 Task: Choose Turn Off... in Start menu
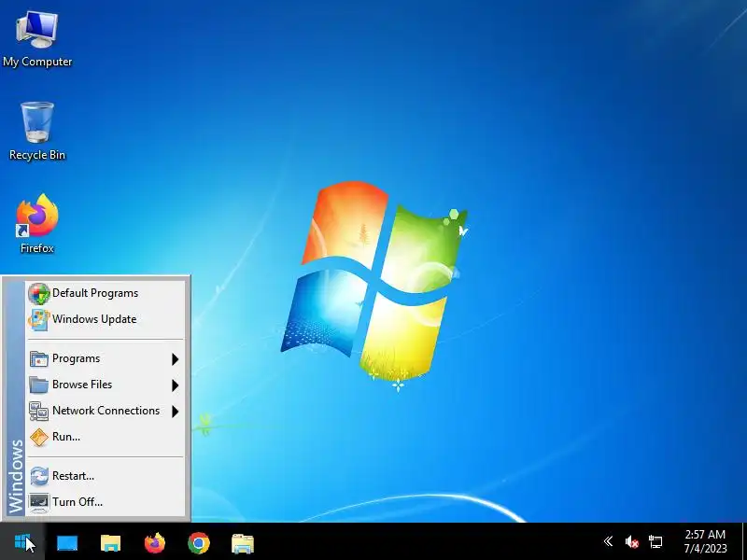coord(106,502)
